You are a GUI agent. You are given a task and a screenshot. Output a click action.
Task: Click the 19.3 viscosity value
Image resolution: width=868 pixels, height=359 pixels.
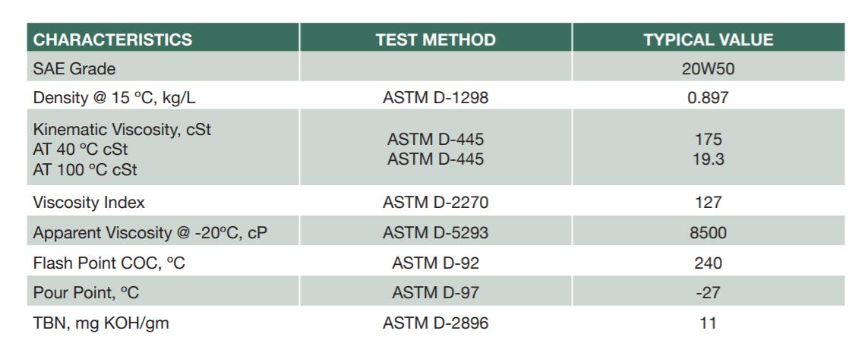[708, 159]
